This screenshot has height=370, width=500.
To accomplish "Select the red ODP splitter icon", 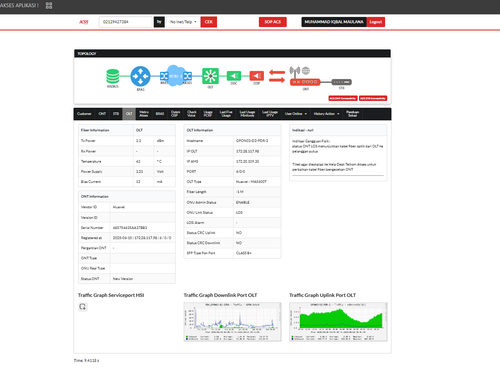I will 257,76.
